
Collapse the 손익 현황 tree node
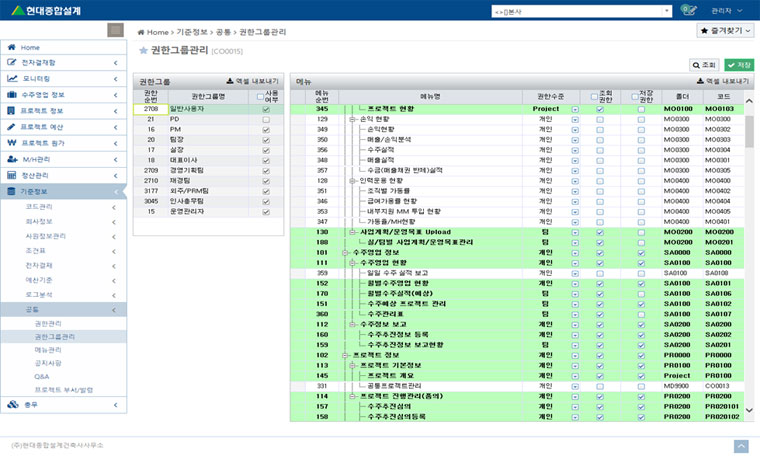352,119
